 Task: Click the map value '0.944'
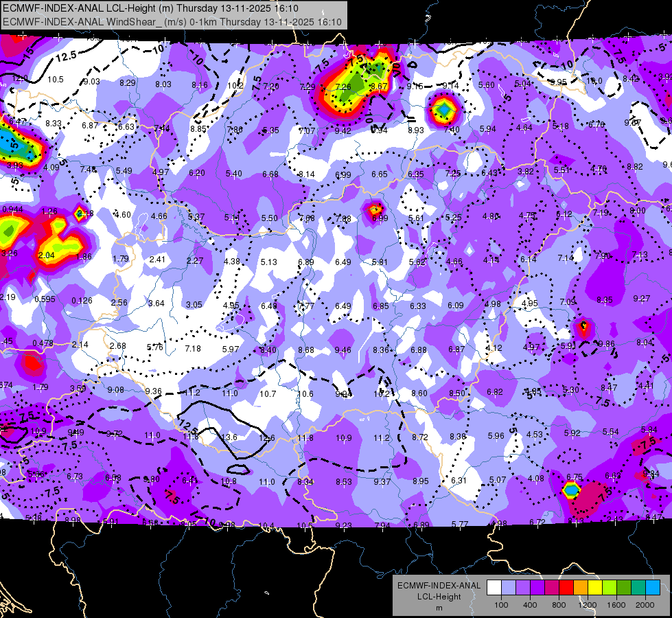[x=12, y=209]
